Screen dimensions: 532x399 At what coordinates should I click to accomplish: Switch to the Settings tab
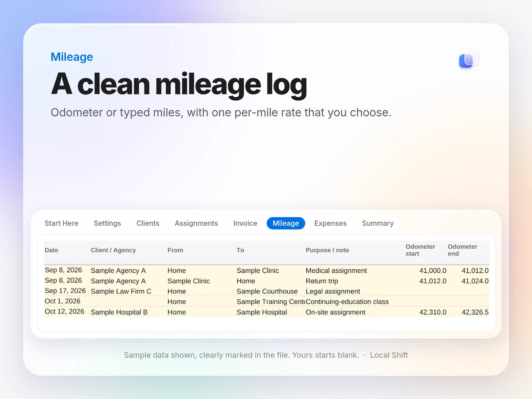pos(107,223)
